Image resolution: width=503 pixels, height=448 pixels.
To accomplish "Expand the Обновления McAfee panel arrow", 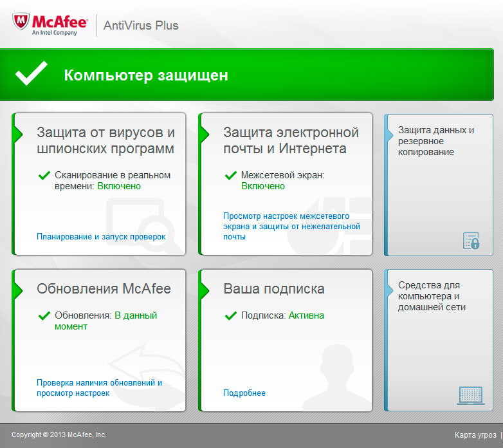I will pos(19,290).
